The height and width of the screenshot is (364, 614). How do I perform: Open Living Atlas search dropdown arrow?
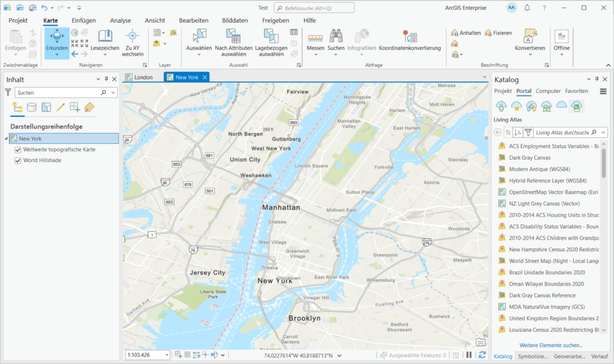pyautogui.click(x=603, y=133)
